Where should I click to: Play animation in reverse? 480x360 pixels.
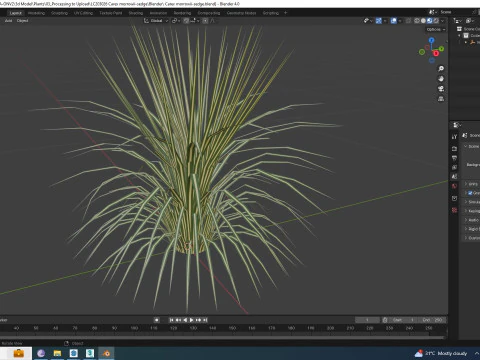point(185,320)
